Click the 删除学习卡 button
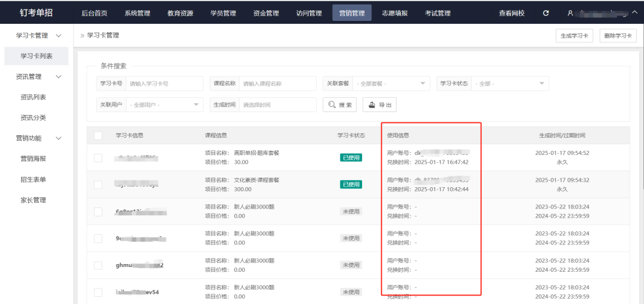Screen dimensions: 644x304 [618, 36]
